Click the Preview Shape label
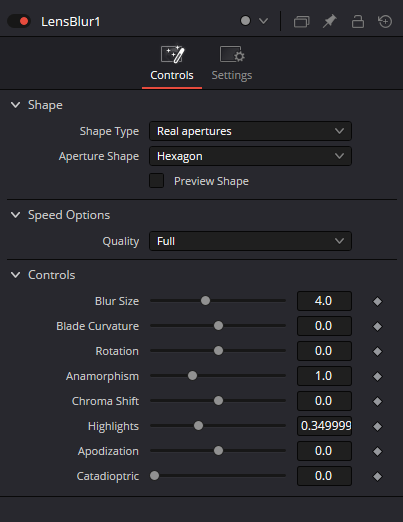The width and height of the screenshot is (403, 522). (211, 181)
